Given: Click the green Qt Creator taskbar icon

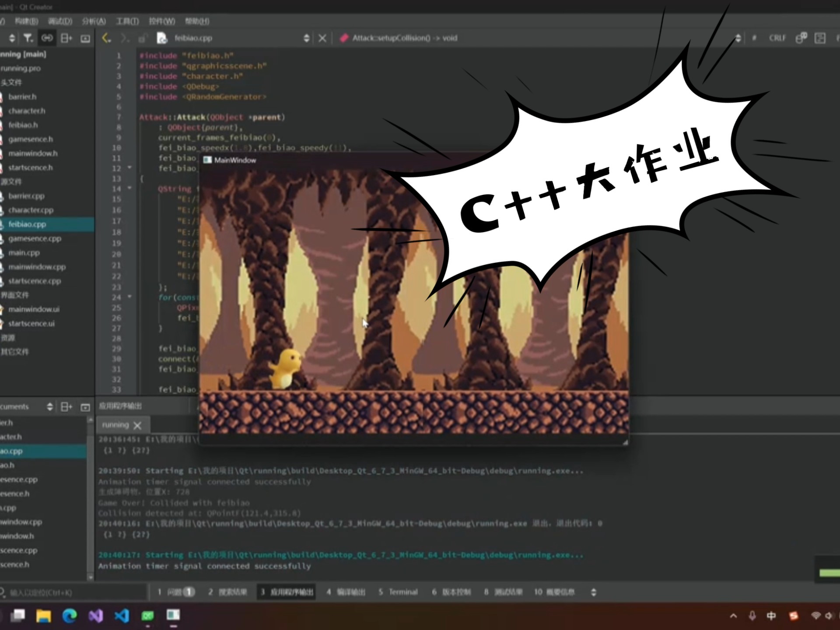Looking at the screenshot, I should 148,616.
